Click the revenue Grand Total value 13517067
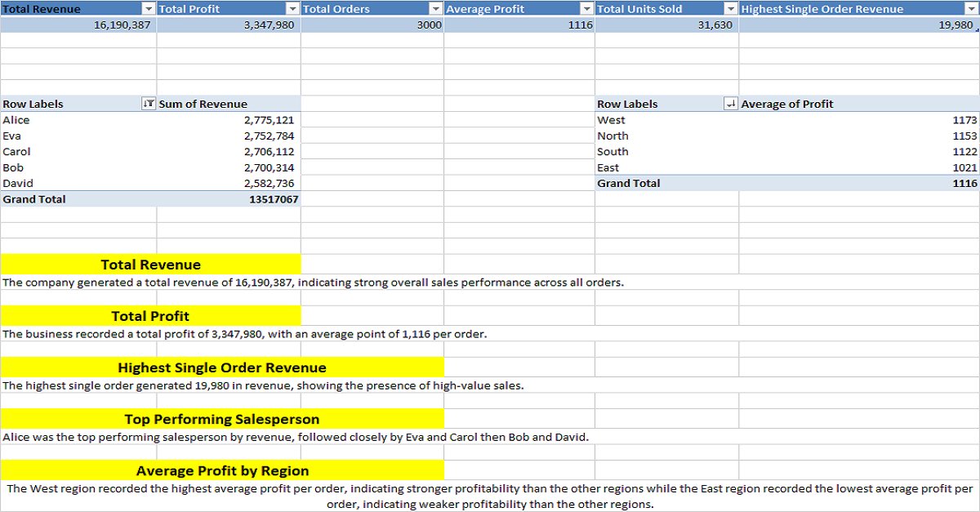The image size is (980, 512). click(x=229, y=199)
